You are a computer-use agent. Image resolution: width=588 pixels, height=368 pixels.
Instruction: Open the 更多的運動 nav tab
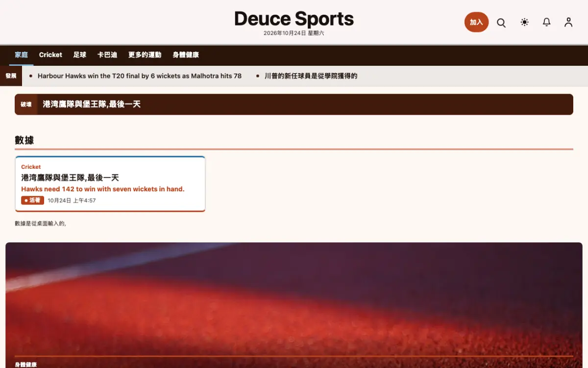coord(145,55)
